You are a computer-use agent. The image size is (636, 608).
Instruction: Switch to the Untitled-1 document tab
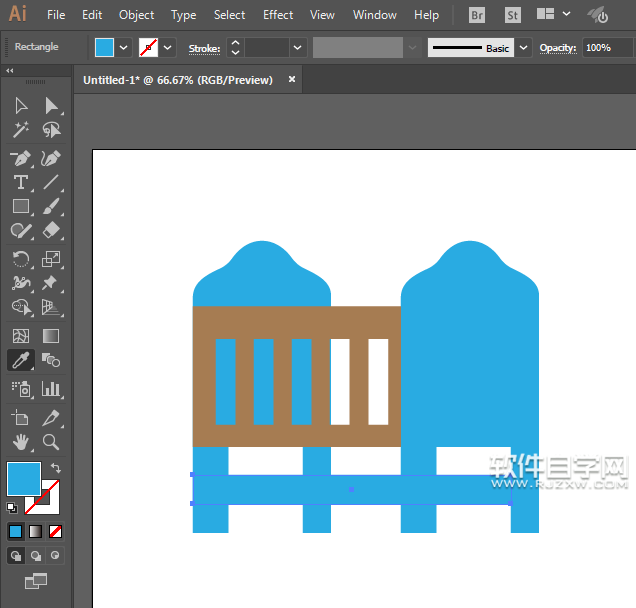point(177,80)
